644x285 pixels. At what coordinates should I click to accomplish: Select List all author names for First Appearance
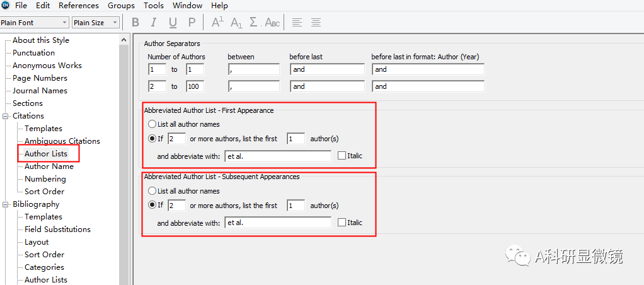[x=152, y=124]
